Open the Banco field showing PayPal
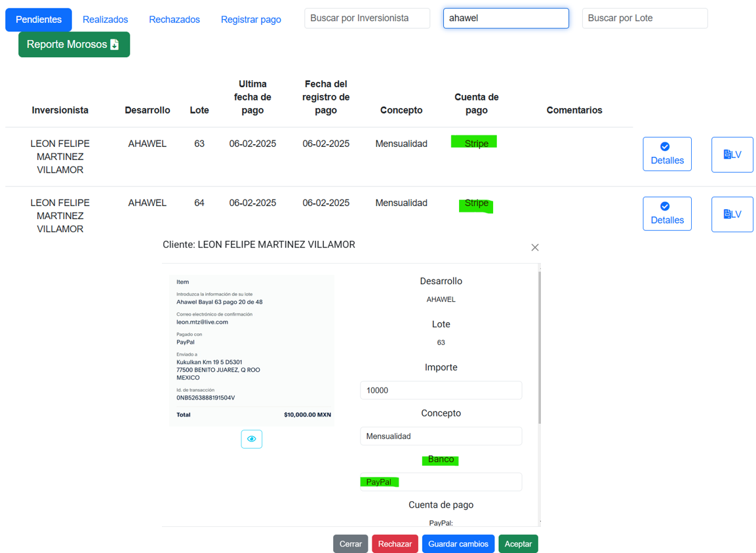The image size is (756, 553). point(441,482)
